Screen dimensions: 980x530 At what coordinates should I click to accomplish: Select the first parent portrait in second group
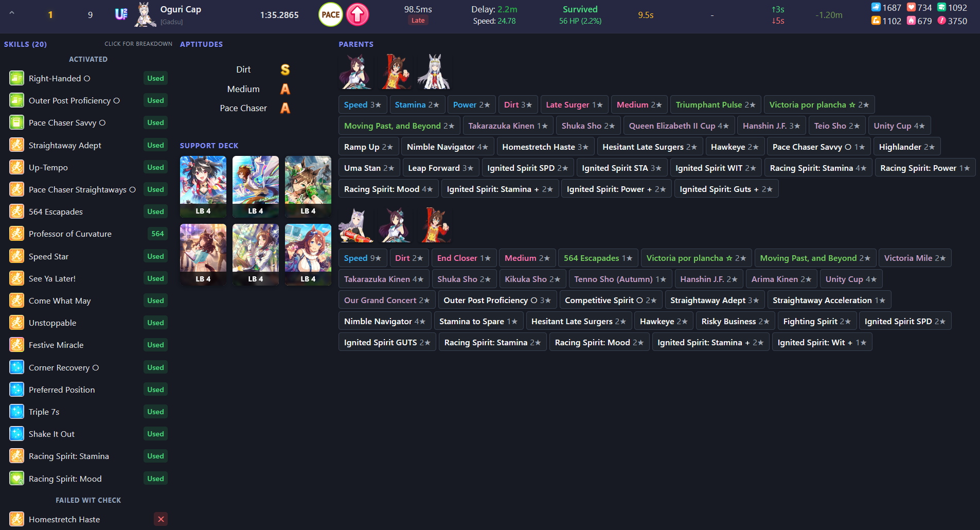355,225
